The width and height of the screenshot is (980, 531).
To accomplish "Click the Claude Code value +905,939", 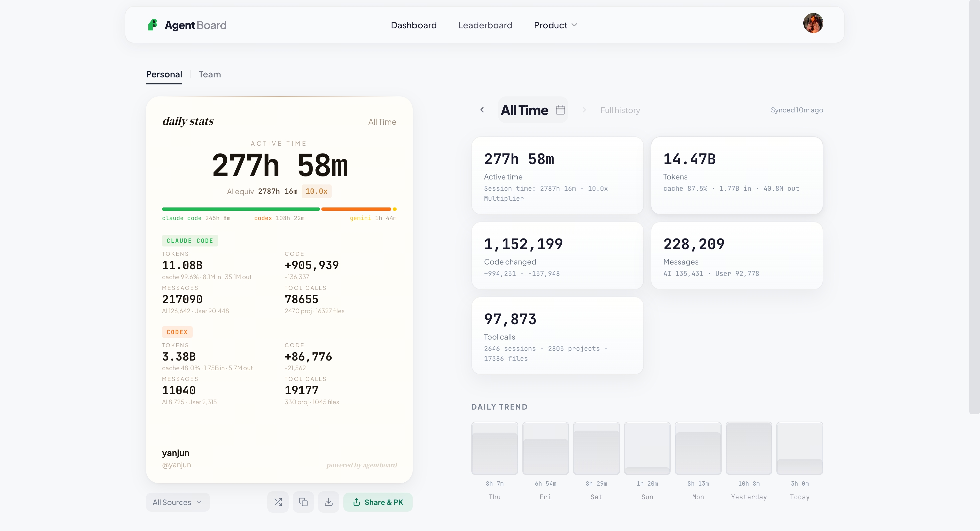I will click(x=312, y=265).
